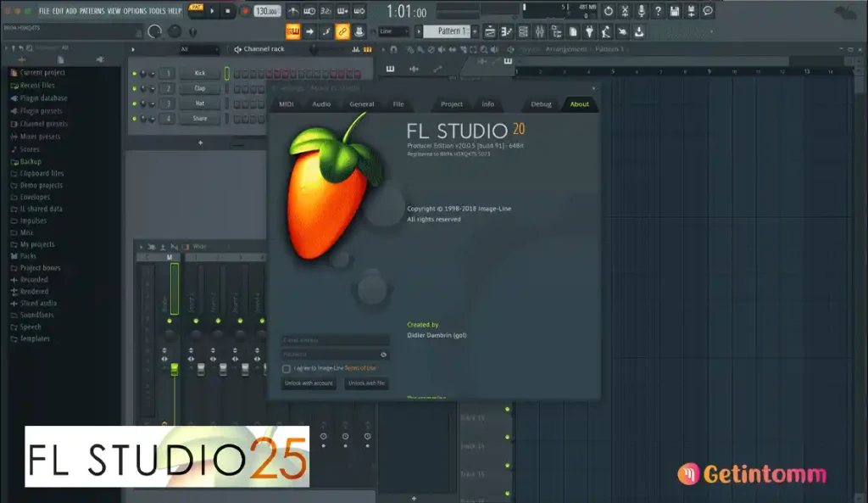Open the Mixer window from toolbar

pyautogui.click(x=540, y=31)
